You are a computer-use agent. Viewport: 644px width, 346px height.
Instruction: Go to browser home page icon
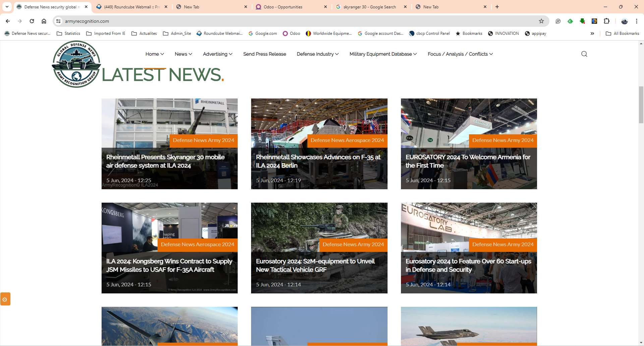point(44,21)
